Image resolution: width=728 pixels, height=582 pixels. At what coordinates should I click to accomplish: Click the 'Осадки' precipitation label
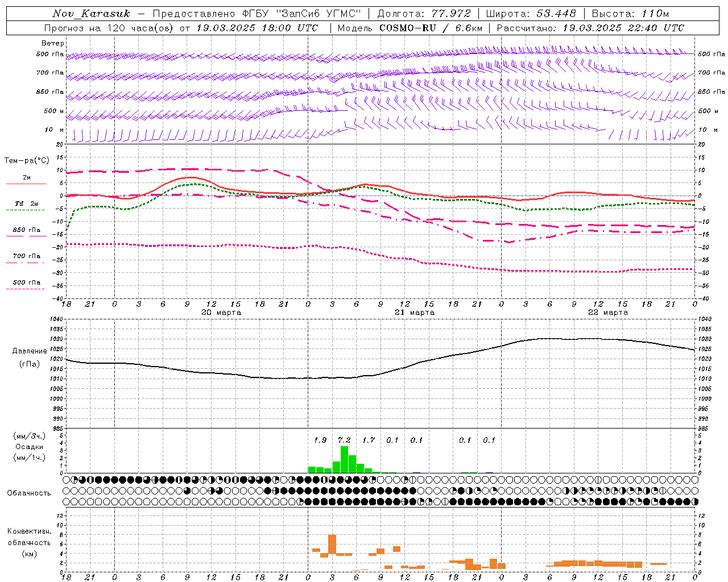tap(30, 447)
